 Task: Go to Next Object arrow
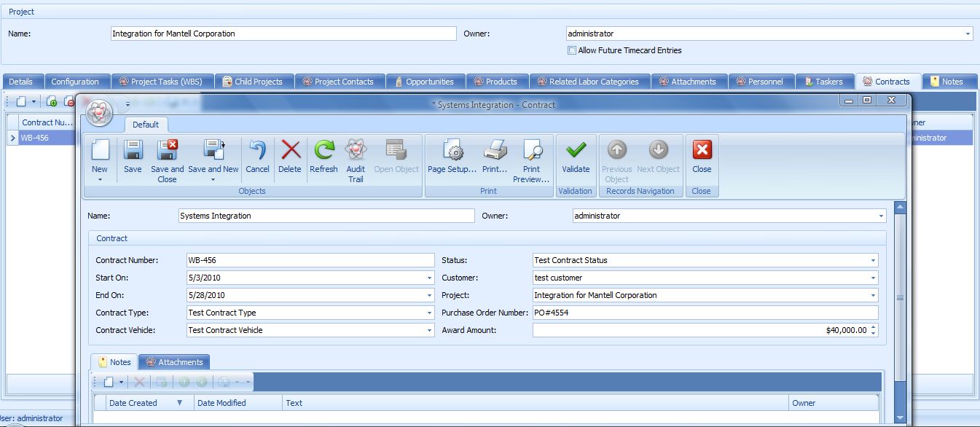click(658, 150)
